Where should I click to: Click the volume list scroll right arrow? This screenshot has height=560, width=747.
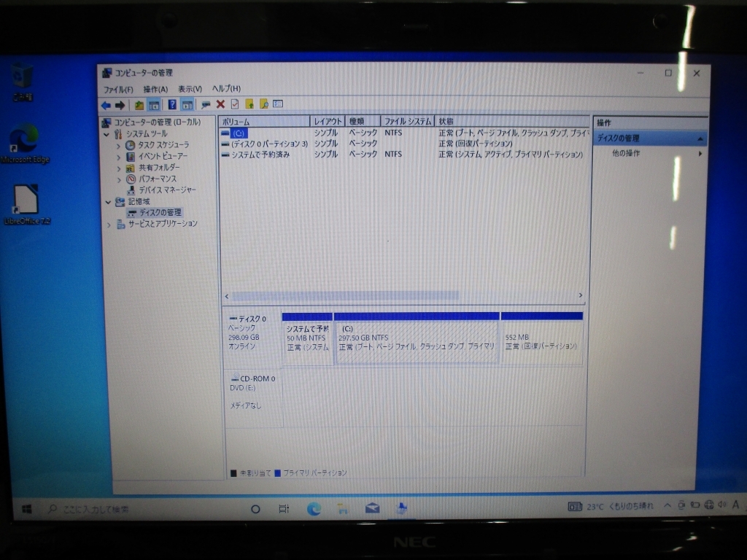[x=580, y=296]
